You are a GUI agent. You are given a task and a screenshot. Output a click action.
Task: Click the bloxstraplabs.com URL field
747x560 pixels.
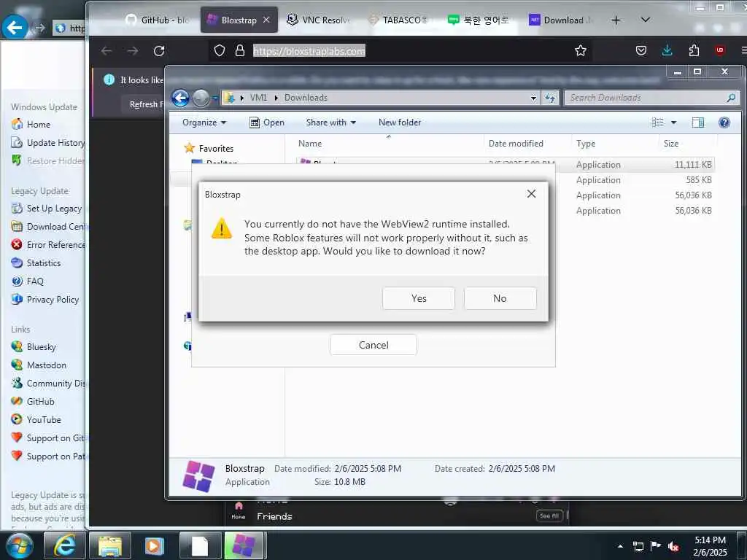309,51
